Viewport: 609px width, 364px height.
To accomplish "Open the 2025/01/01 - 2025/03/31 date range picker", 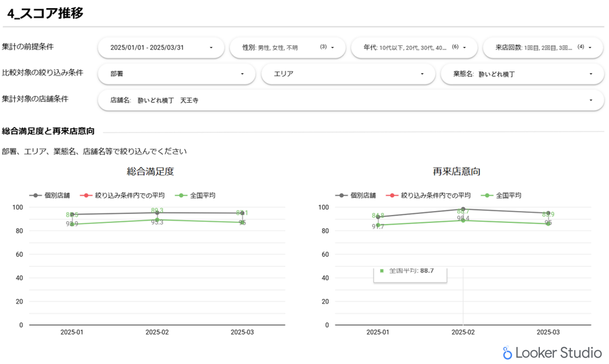I will pos(161,48).
